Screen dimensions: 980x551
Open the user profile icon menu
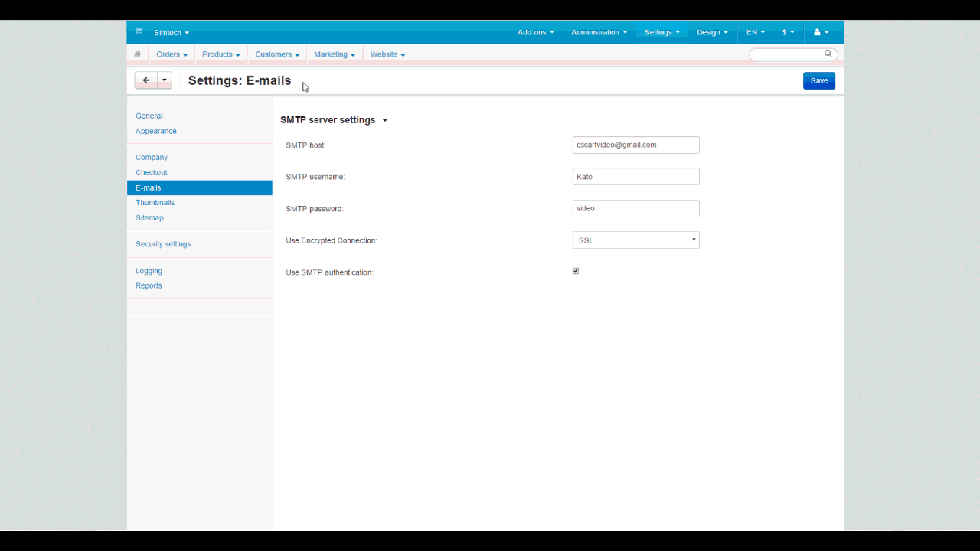(x=821, y=32)
